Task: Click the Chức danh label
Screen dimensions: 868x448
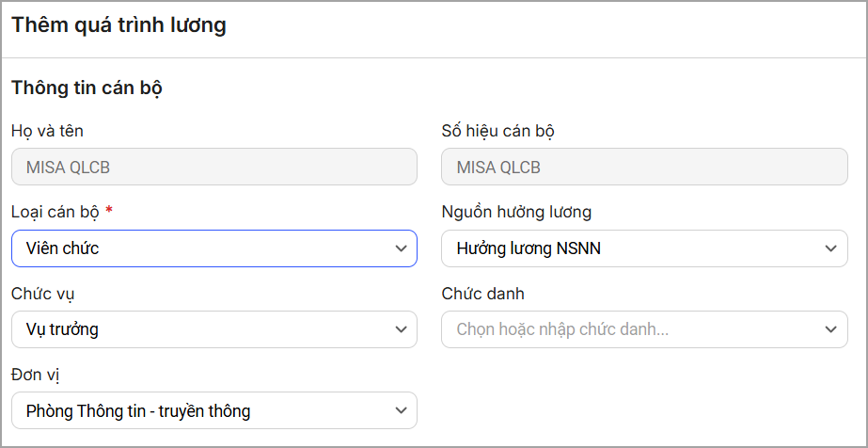Action: (482, 294)
